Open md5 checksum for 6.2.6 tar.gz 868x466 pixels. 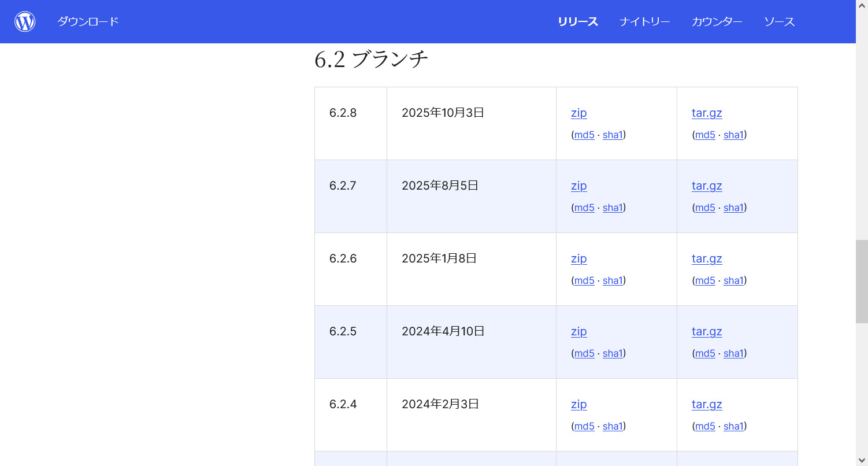[x=704, y=280]
